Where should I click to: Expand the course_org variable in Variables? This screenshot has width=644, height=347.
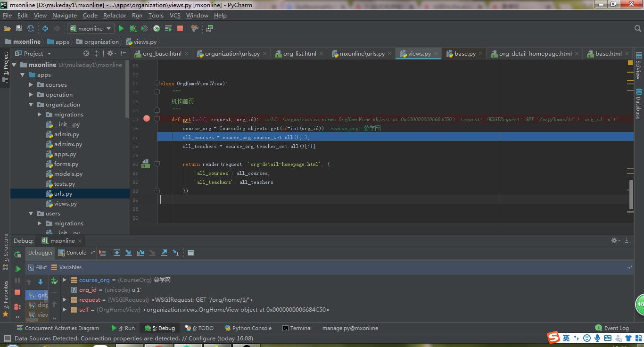pyautogui.click(x=65, y=280)
